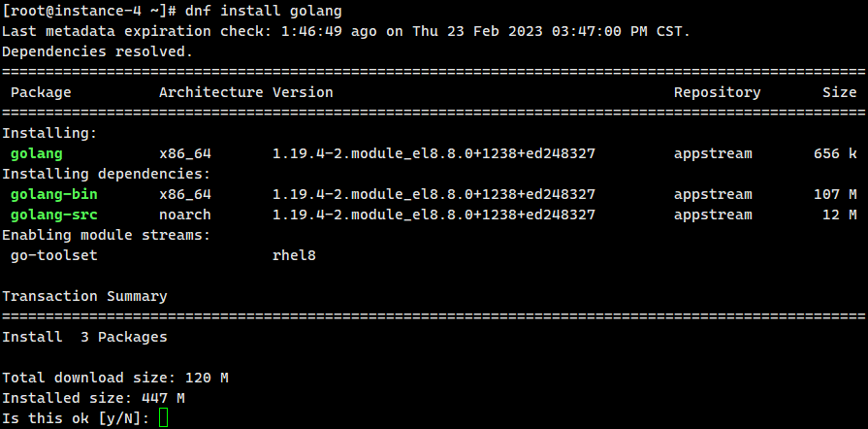The width and height of the screenshot is (868, 429).
Task: Click the "Is this ok [y/N]:" prompt text
Action: [76, 418]
